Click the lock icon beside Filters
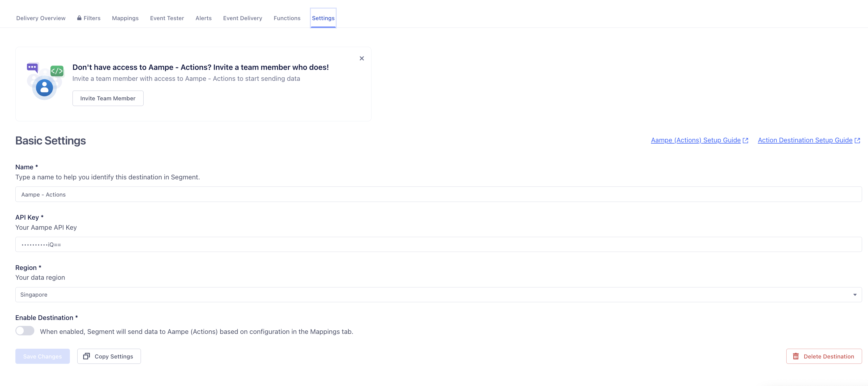Image resolution: width=868 pixels, height=386 pixels. tap(79, 18)
